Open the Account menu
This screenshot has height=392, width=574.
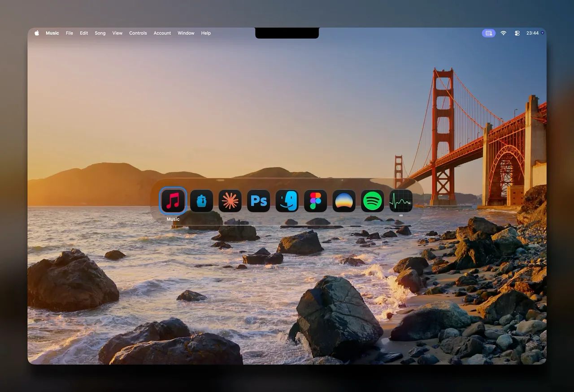coord(162,33)
